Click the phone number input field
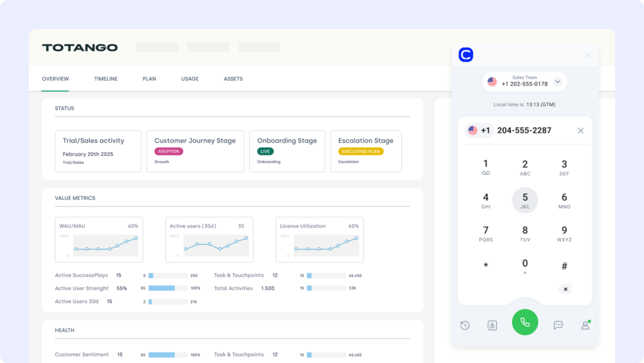The image size is (644, 363). point(531,130)
